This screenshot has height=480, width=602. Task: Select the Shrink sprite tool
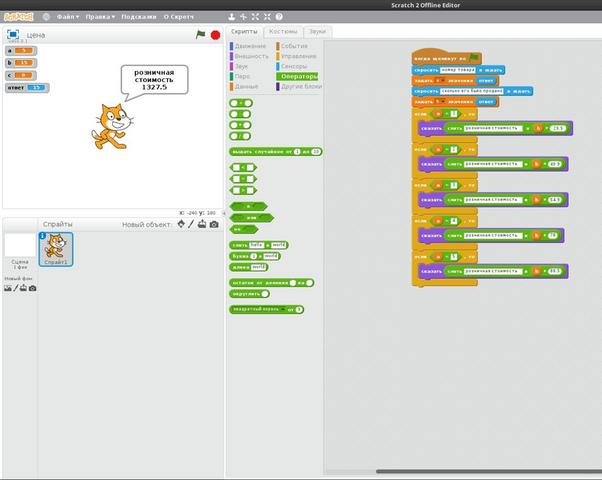(267, 17)
